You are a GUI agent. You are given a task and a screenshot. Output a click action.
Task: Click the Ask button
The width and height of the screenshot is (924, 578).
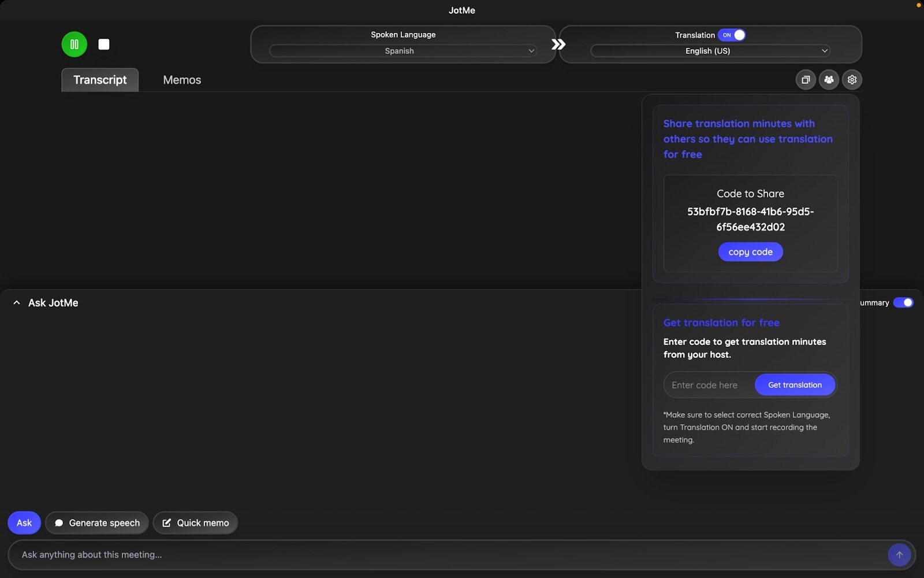click(24, 523)
